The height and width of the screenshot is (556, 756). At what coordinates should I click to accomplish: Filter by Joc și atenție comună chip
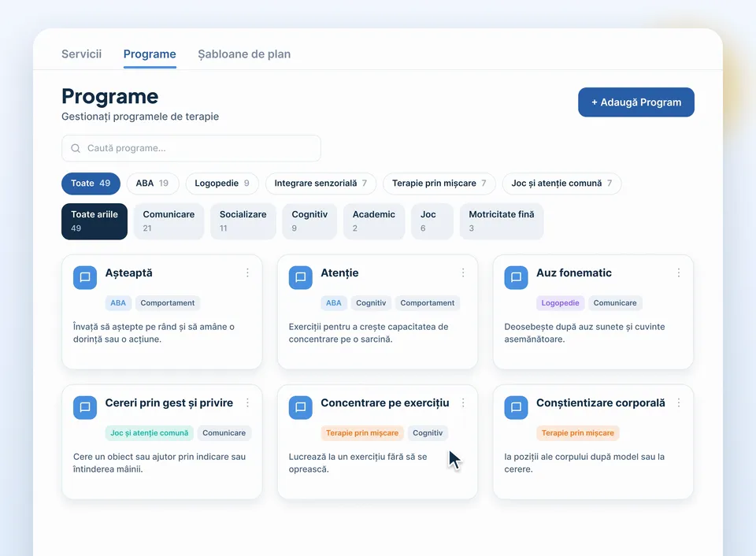(561, 183)
